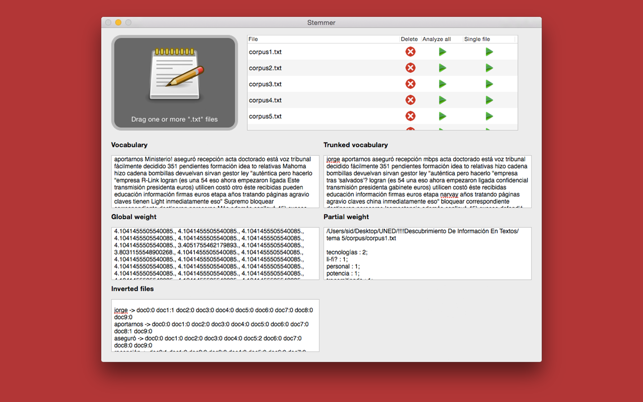
Task: Run Single file analysis for corpus2.txt
Action: (x=489, y=68)
